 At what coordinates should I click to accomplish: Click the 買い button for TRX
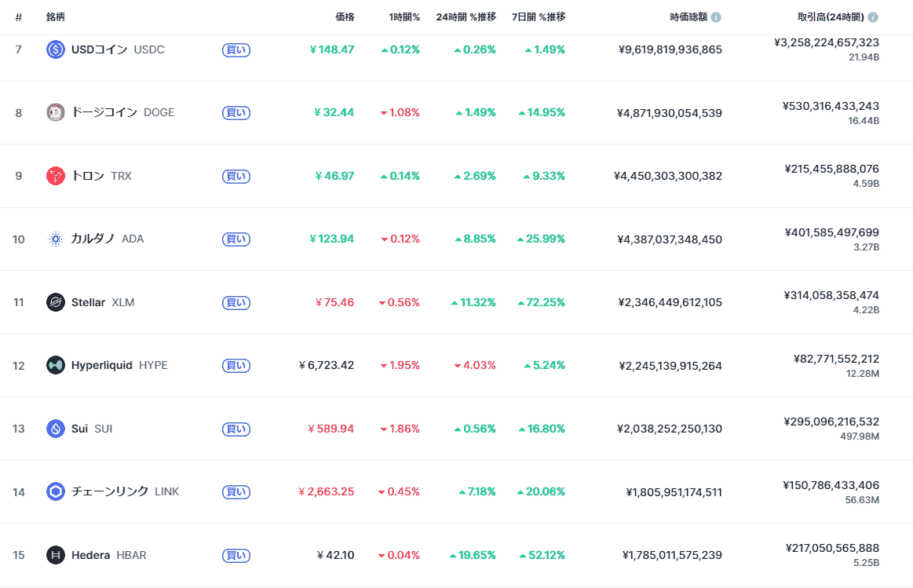[x=236, y=177]
